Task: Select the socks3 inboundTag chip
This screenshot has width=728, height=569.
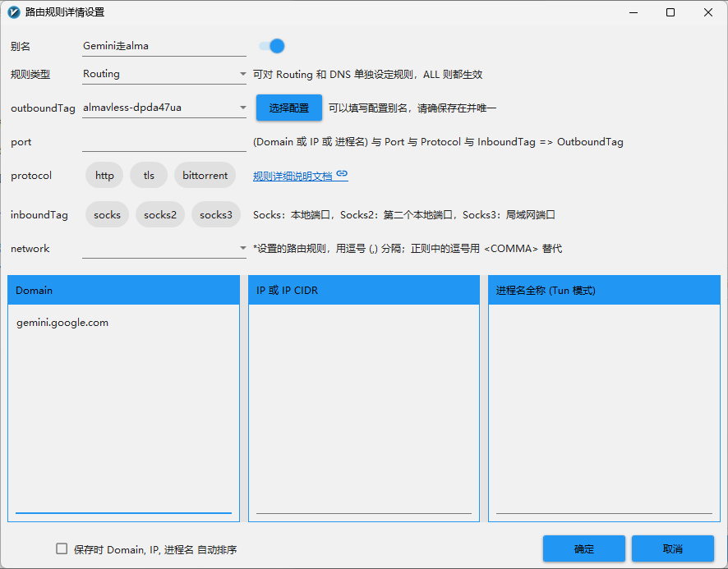Action: 216,215
